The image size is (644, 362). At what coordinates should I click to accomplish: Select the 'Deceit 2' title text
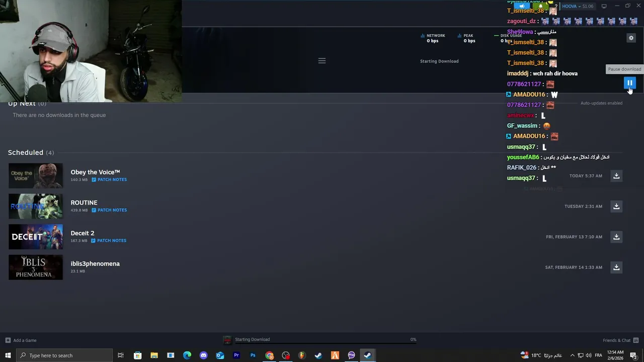click(x=83, y=233)
